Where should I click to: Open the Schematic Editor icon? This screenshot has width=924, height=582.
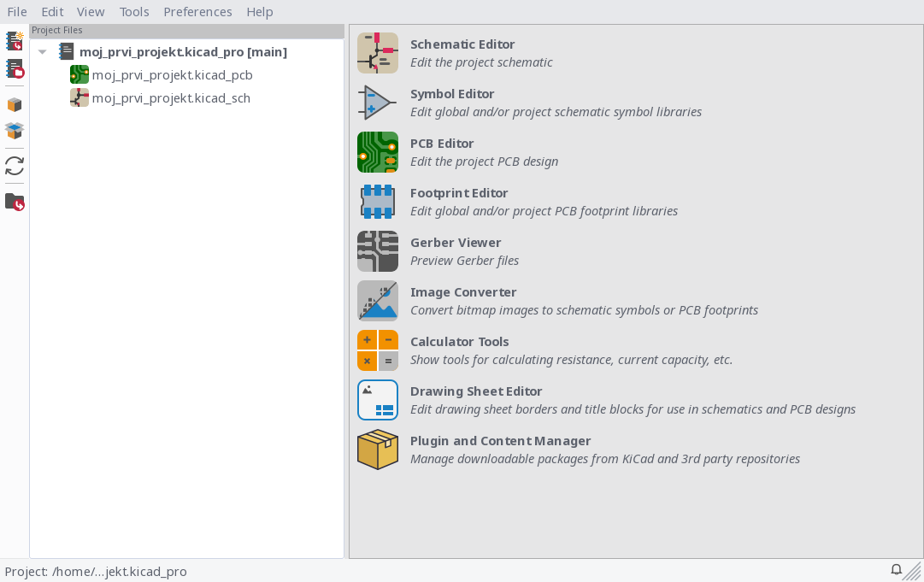pos(378,53)
